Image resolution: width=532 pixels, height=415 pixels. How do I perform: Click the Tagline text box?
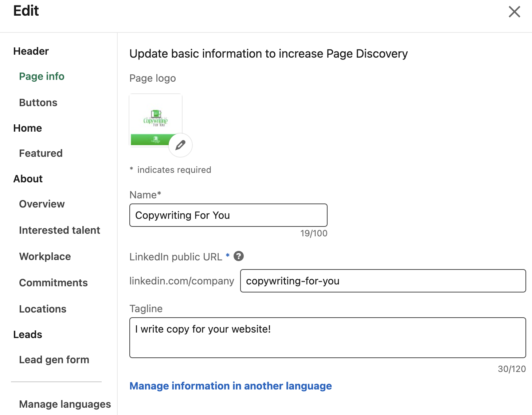[327, 337]
